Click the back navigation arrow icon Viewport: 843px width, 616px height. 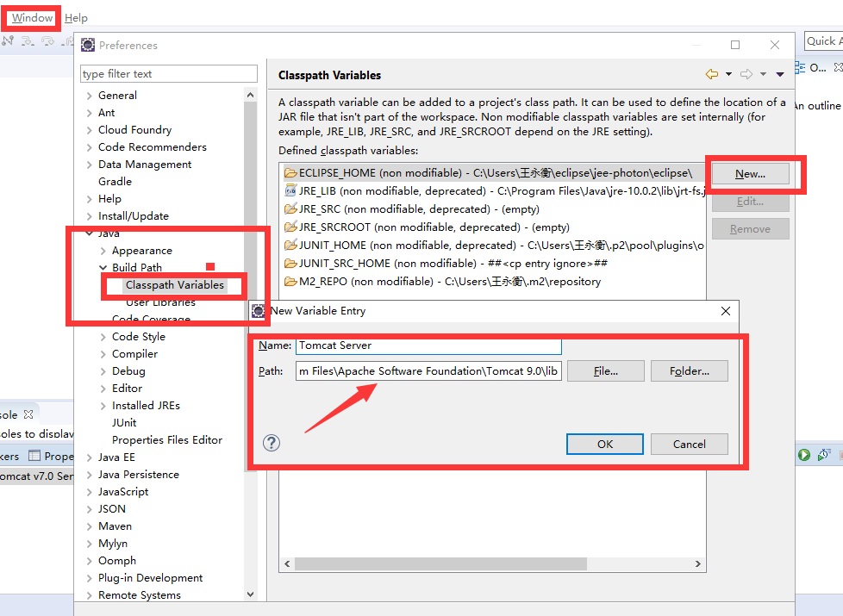tap(712, 74)
